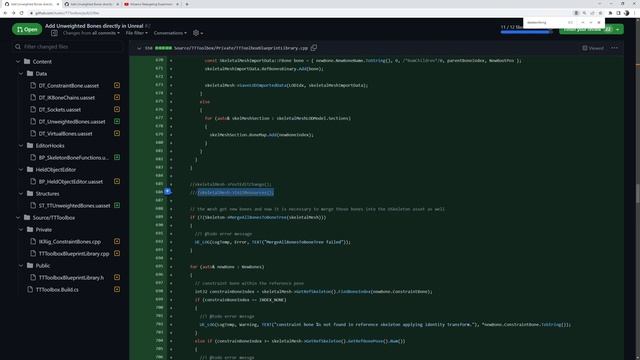Collapse the Private folder
The image size is (640, 360).
click(21, 229)
